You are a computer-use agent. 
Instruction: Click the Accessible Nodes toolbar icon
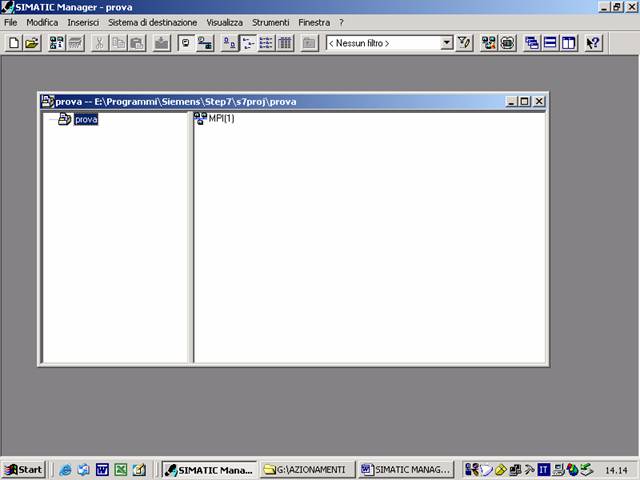(57, 43)
